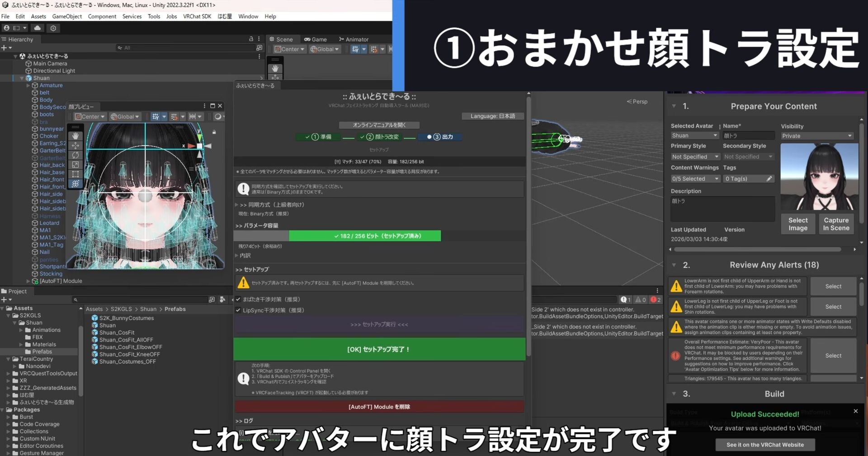
Task: Open the Language dropdown
Action: pyautogui.click(x=492, y=116)
